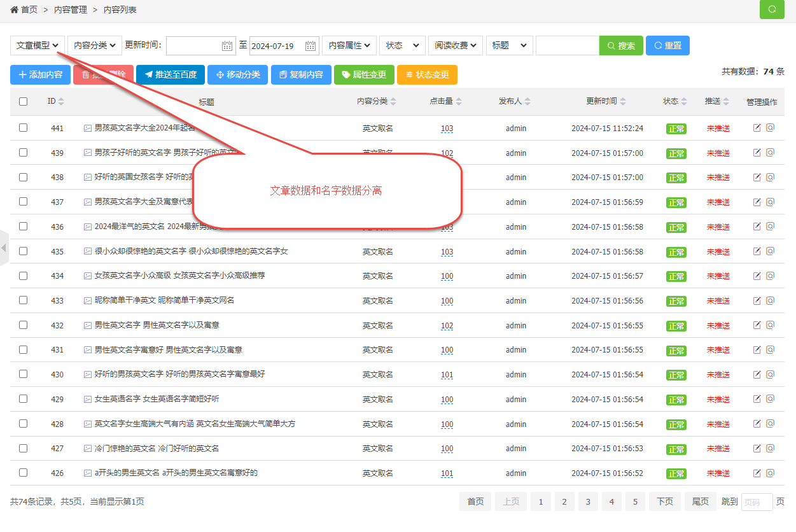Toggle the select-all checkbox in header
The image size is (796, 532).
[x=24, y=102]
